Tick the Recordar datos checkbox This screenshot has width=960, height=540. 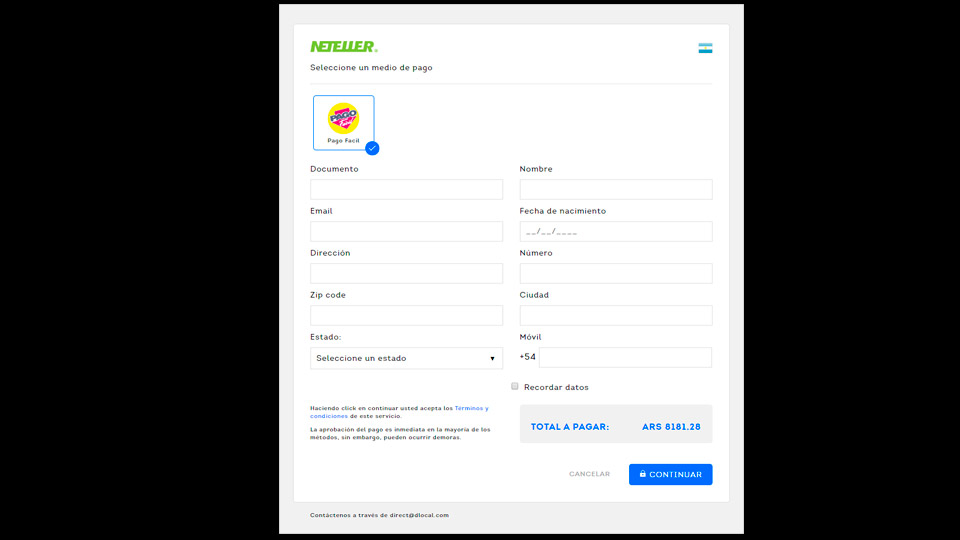(x=515, y=386)
